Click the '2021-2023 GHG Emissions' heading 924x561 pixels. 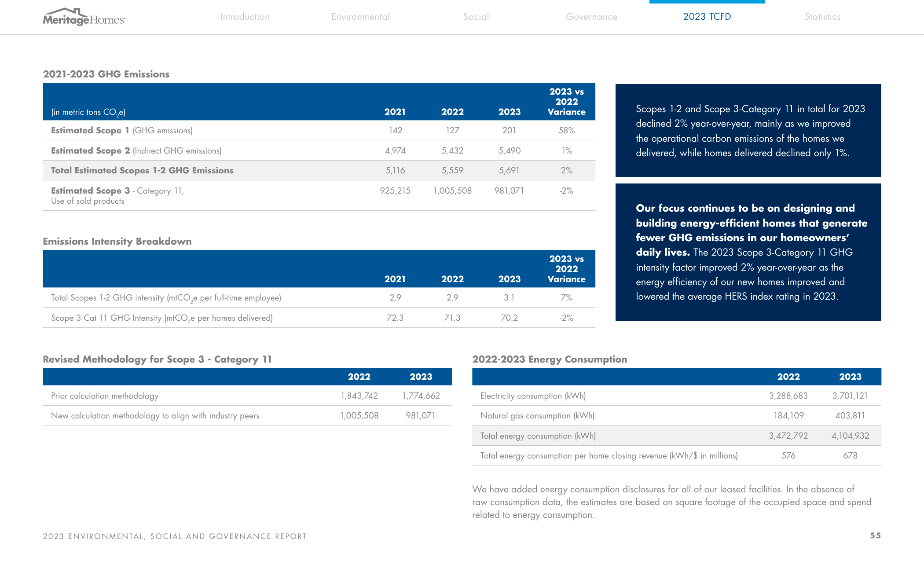[x=106, y=74]
